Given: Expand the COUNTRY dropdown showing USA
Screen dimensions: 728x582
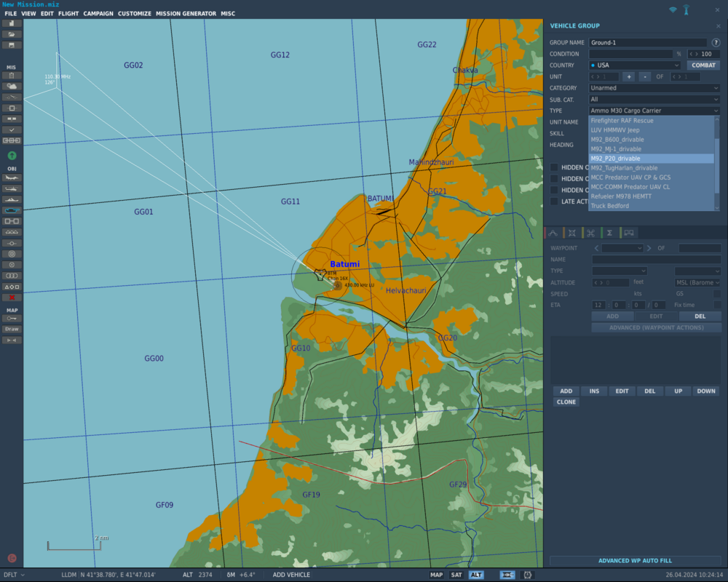Looking at the screenshot, I should (x=636, y=65).
